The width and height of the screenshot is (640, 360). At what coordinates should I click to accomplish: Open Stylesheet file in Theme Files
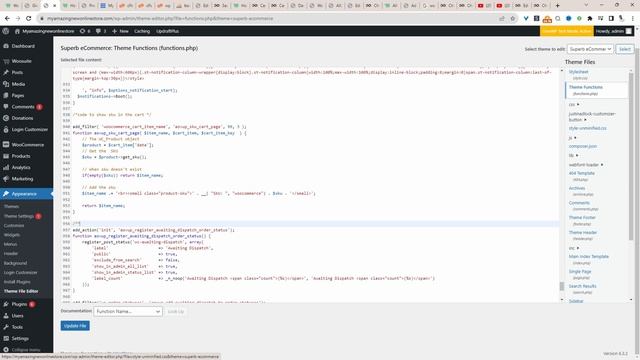579,72
